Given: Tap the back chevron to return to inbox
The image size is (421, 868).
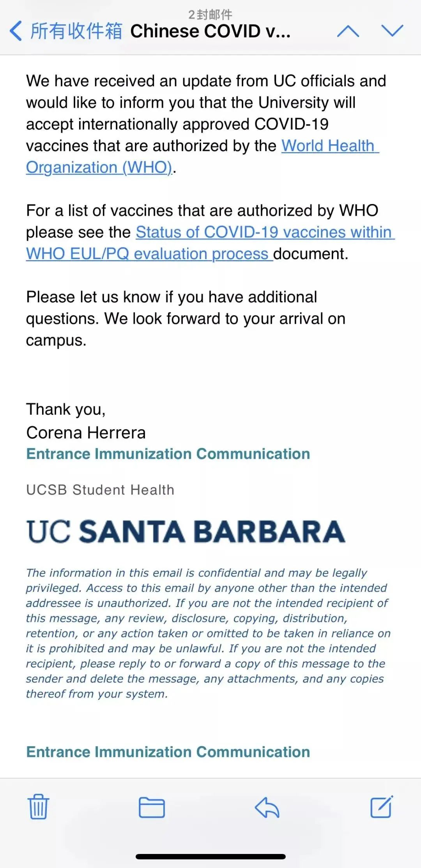Looking at the screenshot, I should tap(16, 31).
